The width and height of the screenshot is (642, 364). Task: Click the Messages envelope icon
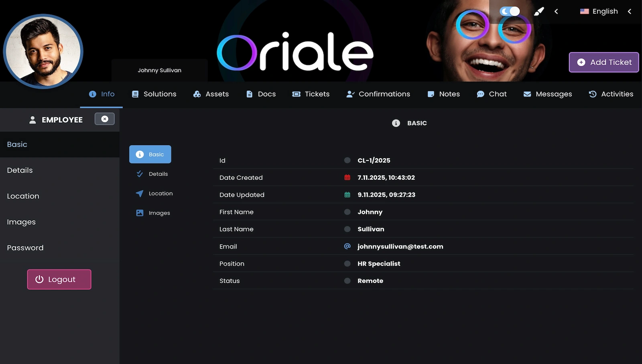527,94
